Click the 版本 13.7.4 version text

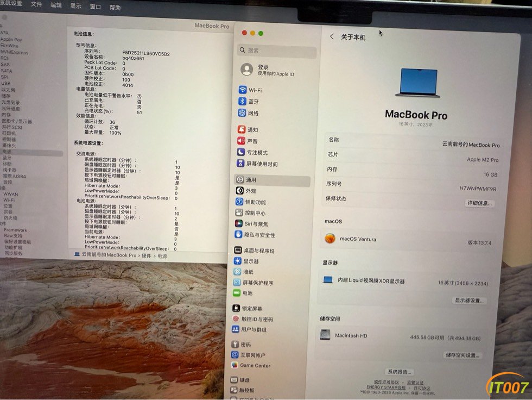479,243
